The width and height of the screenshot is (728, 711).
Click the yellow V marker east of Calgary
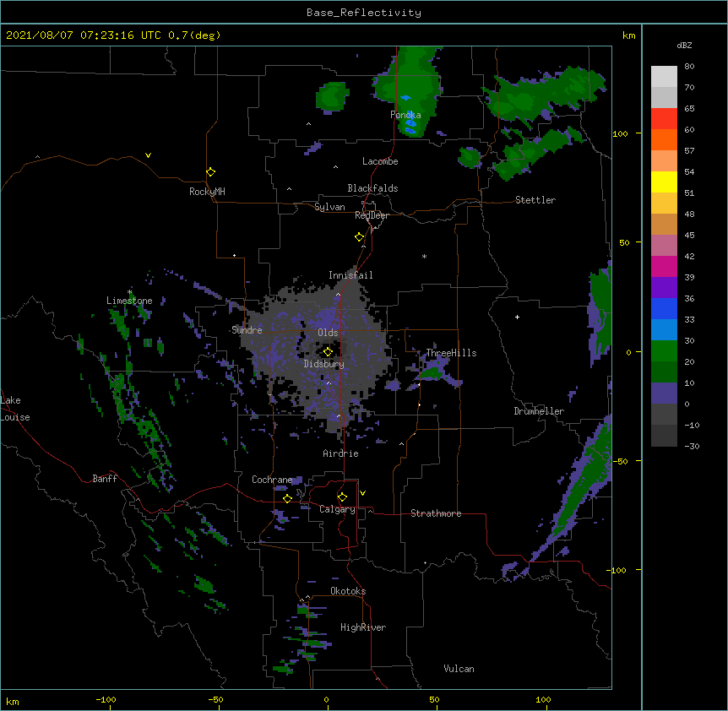[362, 493]
